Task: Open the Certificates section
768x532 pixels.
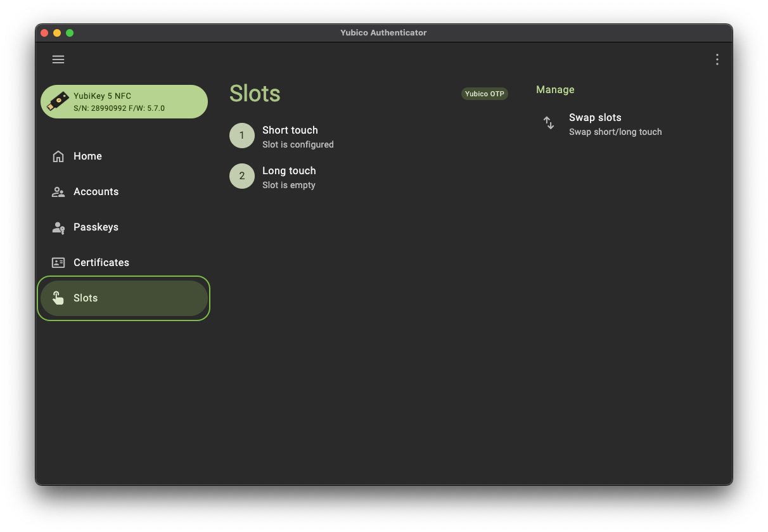Action: 124,263
